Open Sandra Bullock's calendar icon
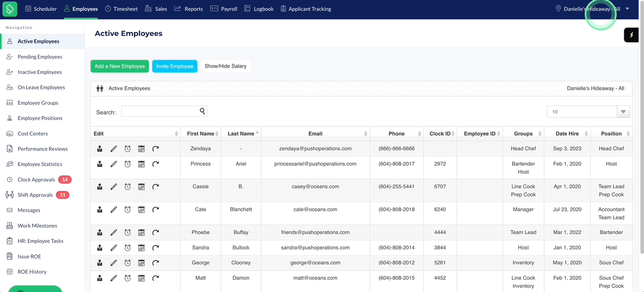The image size is (644, 292). (x=141, y=248)
